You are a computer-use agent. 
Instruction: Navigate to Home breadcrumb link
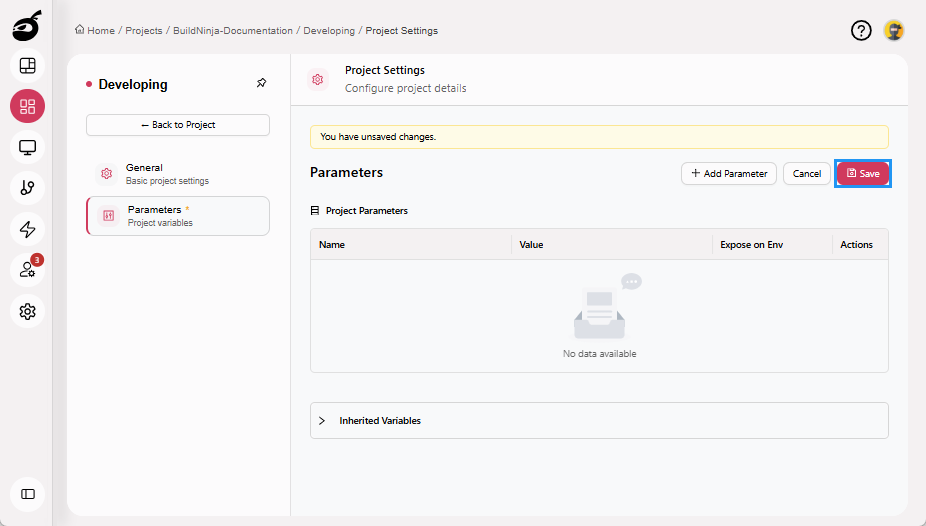(x=101, y=31)
